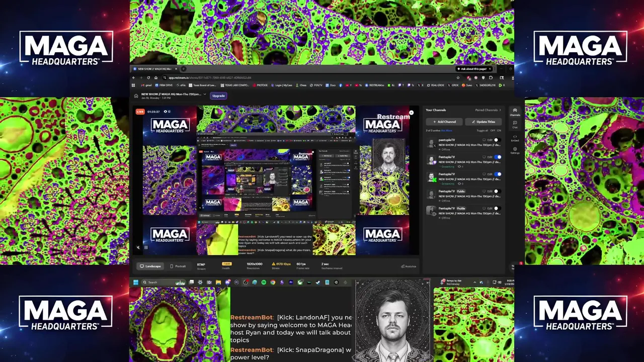The height and width of the screenshot is (362, 644).
Task: Enable the PentupleTV Profile channel toggle
Action: [497, 209]
